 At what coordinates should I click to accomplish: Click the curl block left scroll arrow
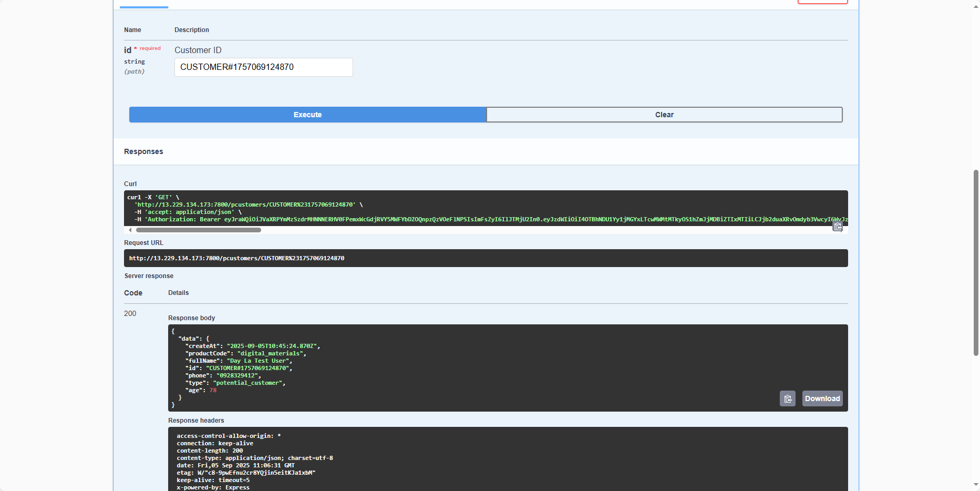pos(130,230)
